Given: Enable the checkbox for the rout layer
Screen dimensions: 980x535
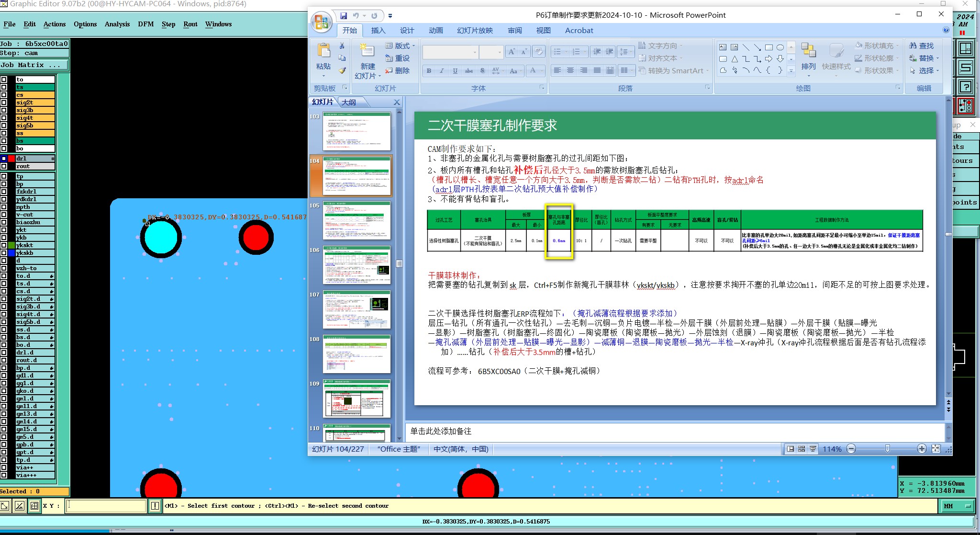Looking at the screenshot, I should (x=4, y=166).
